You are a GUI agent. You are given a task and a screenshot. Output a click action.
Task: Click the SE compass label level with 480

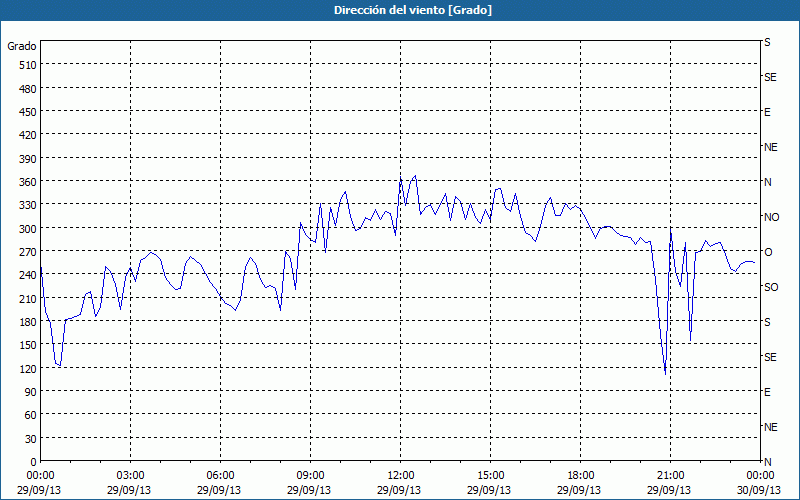pos(770,77)
